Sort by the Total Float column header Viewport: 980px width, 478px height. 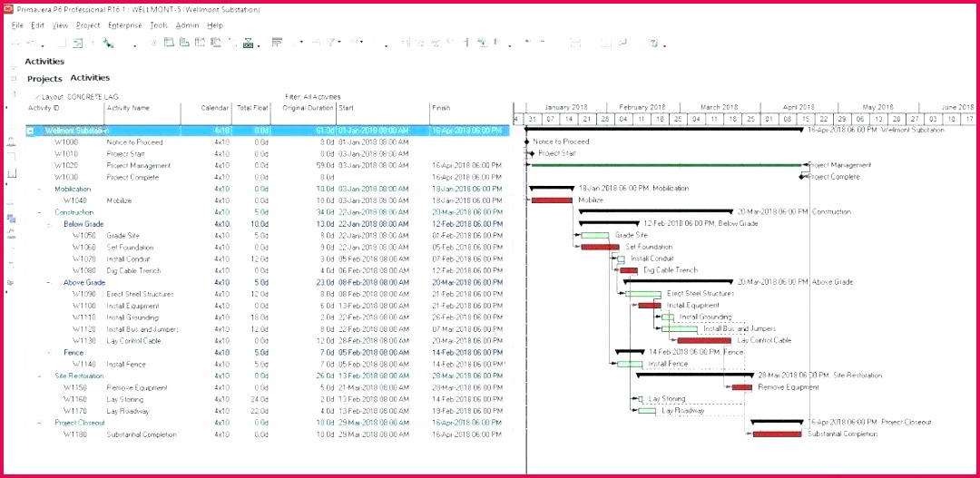[x=252, y=108]
